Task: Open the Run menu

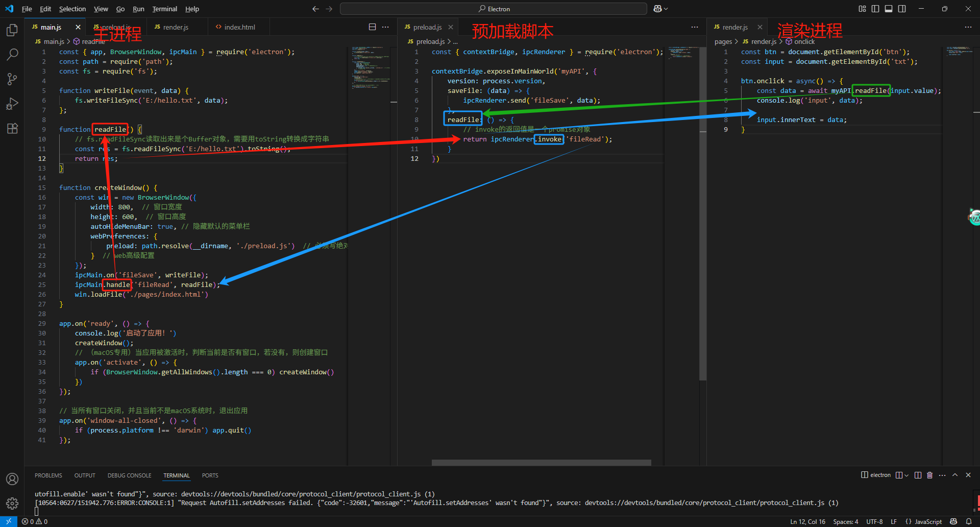Action: click(x=138, y=9)
